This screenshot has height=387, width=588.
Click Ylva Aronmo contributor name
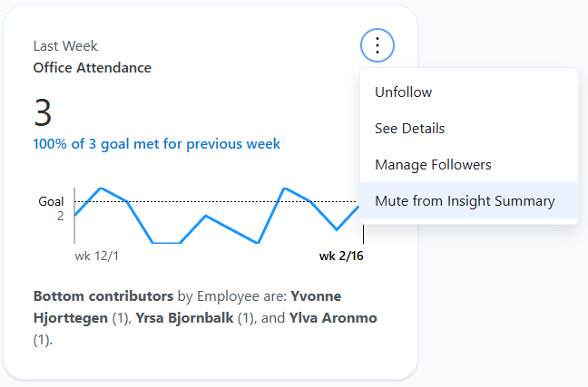click(x=333, y=318)
